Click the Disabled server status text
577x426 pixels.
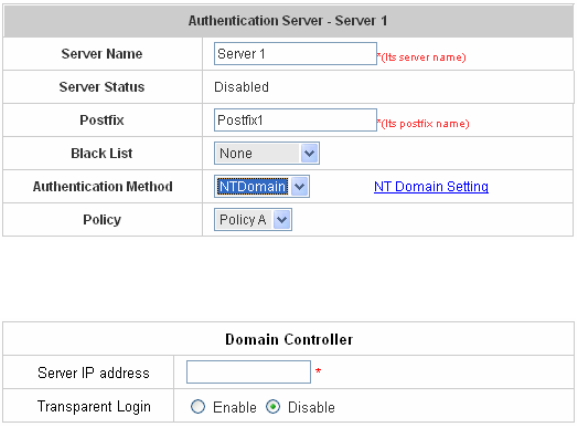coord(241,87)
